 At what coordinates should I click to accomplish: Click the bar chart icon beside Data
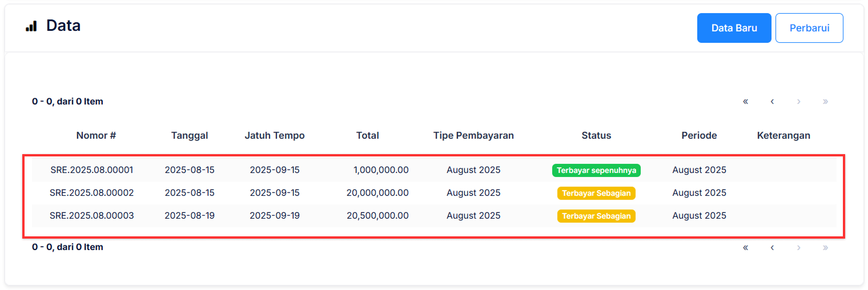pos(31,26)
